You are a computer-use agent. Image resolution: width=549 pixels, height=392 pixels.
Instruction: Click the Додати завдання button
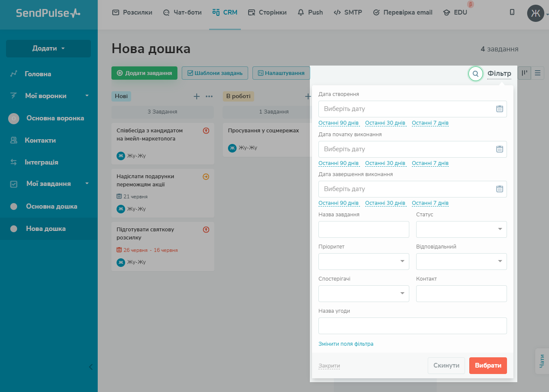pos(144,73)
